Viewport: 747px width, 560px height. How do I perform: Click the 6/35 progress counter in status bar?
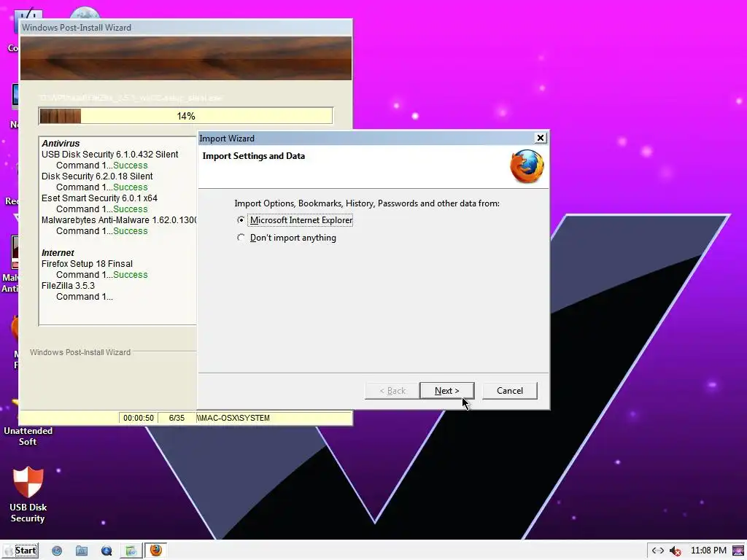pyautogui.click(x=177, y=418)
